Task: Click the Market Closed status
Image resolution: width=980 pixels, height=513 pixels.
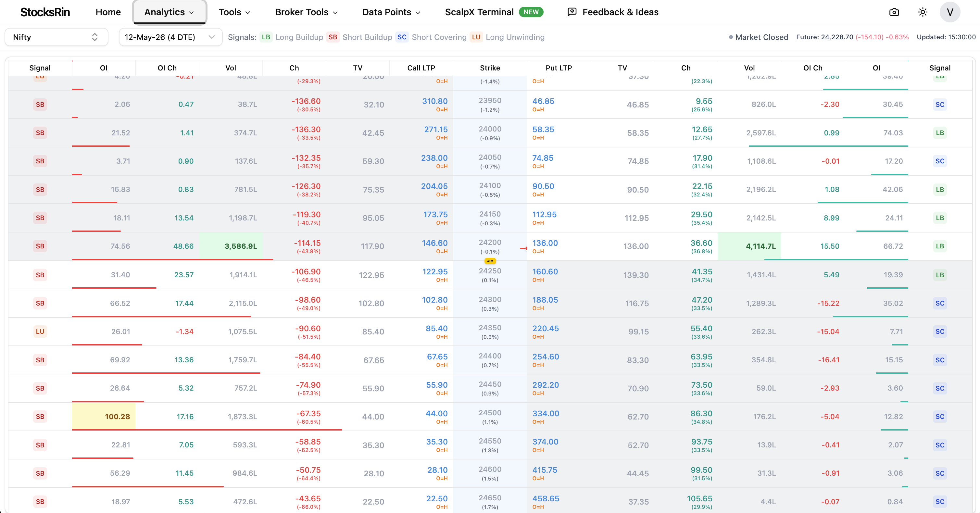Action: coord(758,37)
